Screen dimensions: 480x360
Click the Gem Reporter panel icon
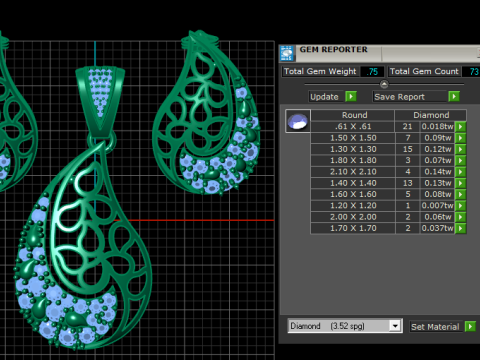(287, 53)
